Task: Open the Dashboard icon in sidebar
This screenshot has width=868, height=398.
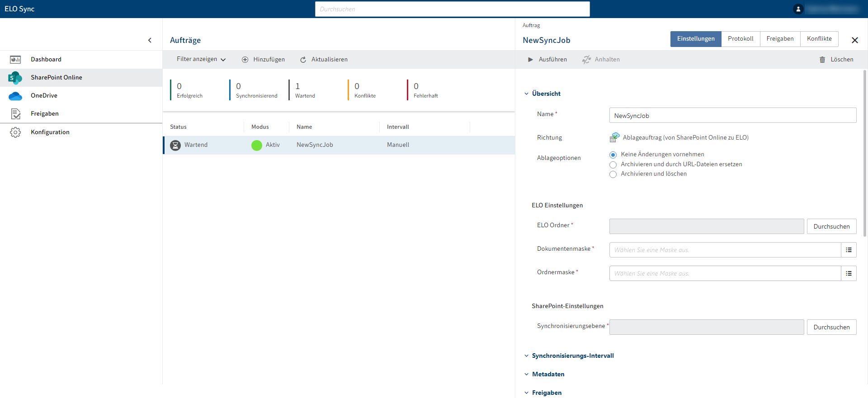Action: click(15, 60)
